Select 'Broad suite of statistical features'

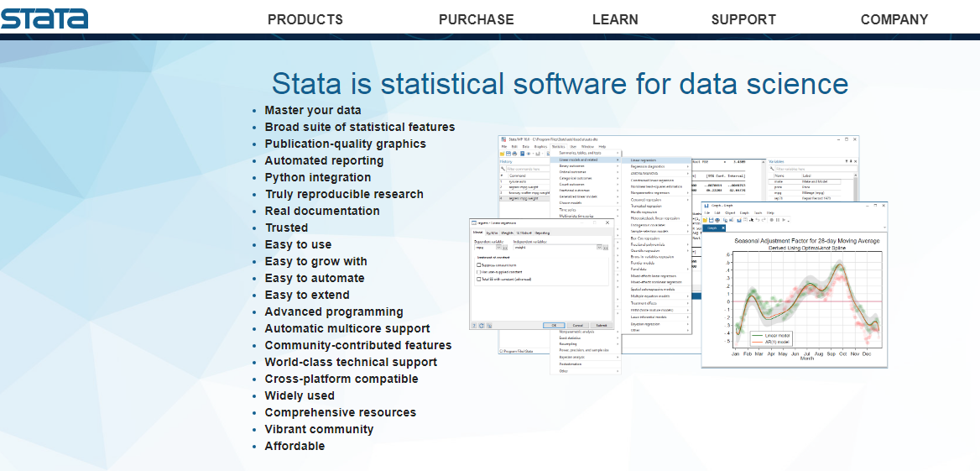coord(359,127)
